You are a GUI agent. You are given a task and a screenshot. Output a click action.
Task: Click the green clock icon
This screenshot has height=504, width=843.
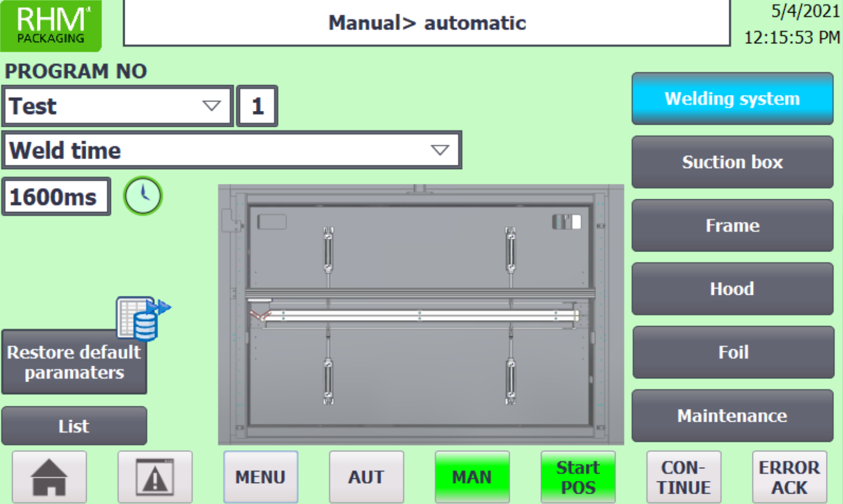pos(143,195)
